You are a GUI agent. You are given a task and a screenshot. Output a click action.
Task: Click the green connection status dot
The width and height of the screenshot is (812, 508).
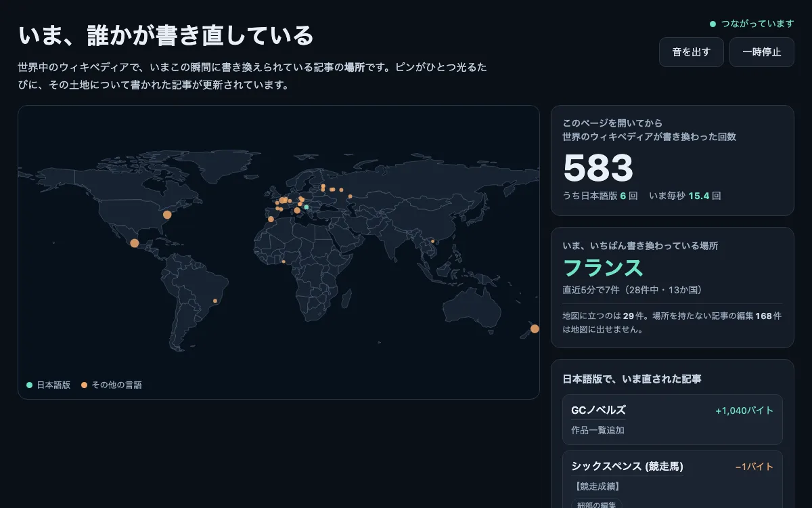point(713,24)
